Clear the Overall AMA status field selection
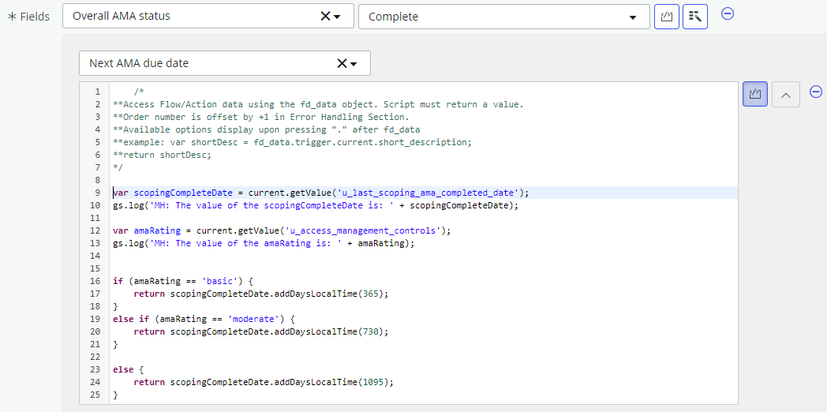The width and height of the screenshot is (827, 412). point(325,16)
